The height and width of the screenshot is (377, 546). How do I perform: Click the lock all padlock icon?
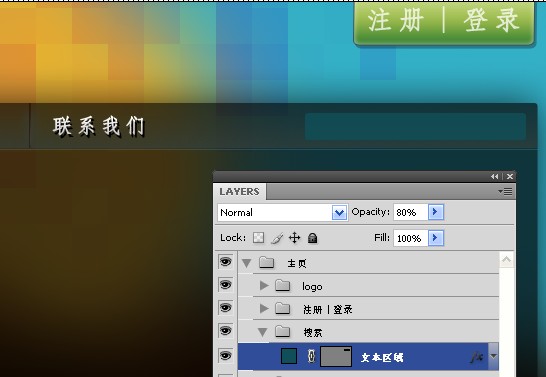[312, 238]
